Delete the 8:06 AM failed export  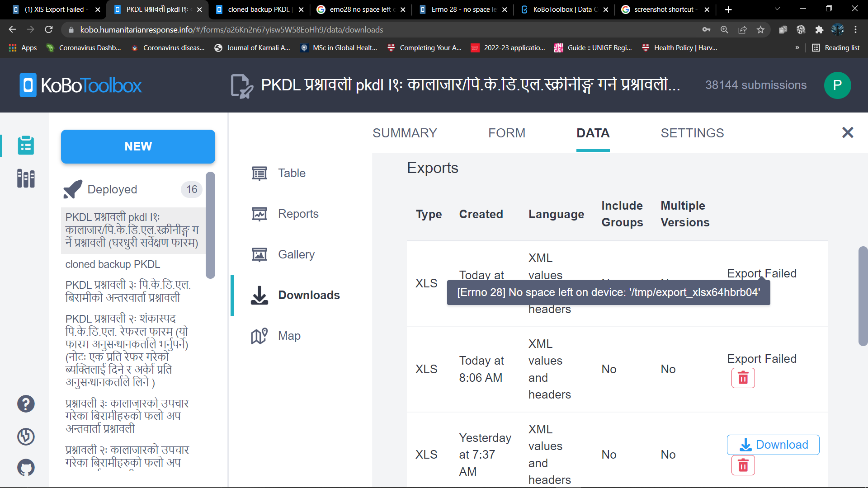pos(743,378)
